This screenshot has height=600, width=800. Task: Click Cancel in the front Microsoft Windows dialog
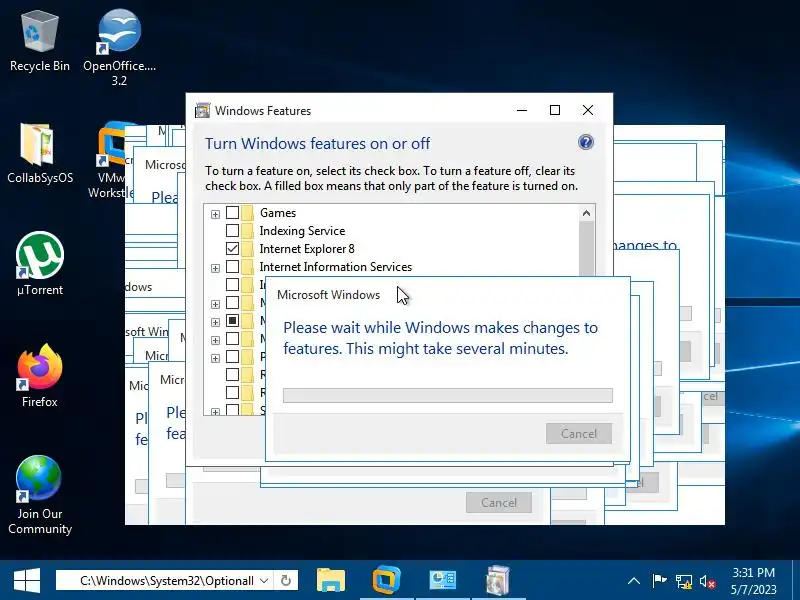pos(579,433)
